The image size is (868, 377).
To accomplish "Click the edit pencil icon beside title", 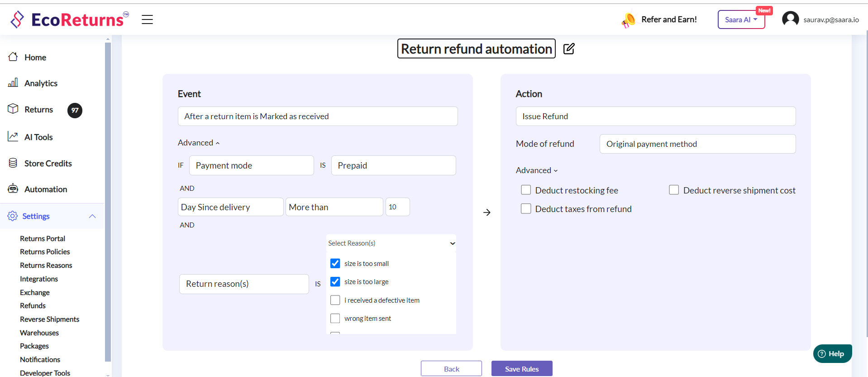I will click(x=569, y=49).
